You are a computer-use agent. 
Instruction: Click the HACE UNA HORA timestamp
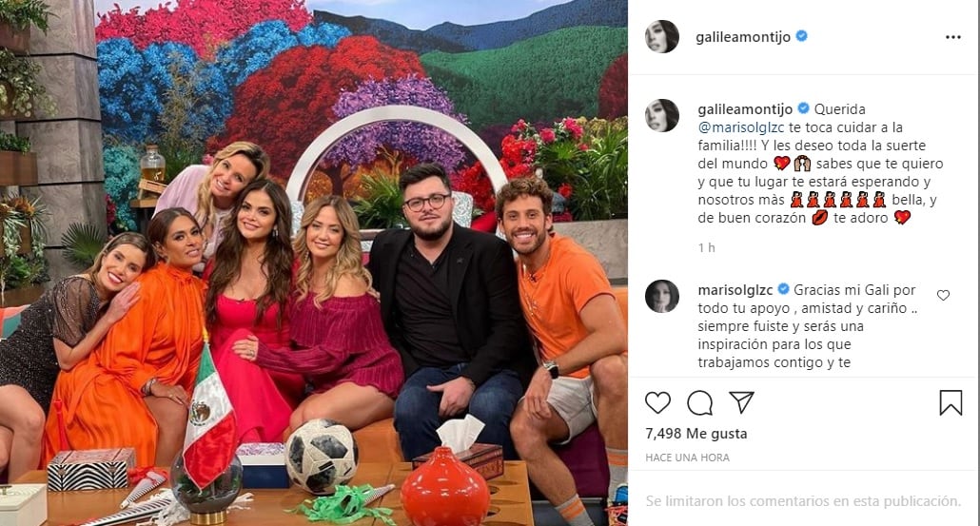pyautogui.click(x=688, y=458)
